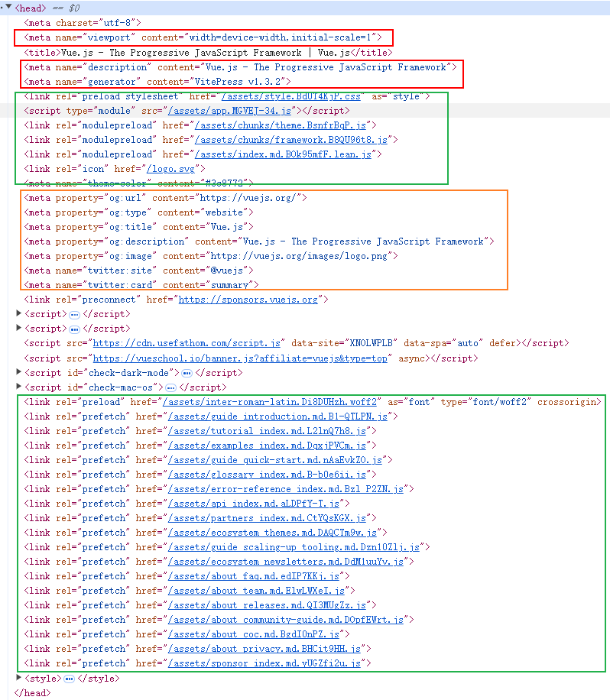
Task: Open examples_index.md prefetch link
Action: point(267,446)
